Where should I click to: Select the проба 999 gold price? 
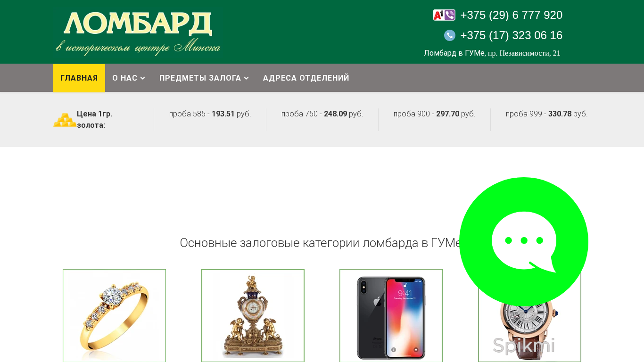point(546,114)
